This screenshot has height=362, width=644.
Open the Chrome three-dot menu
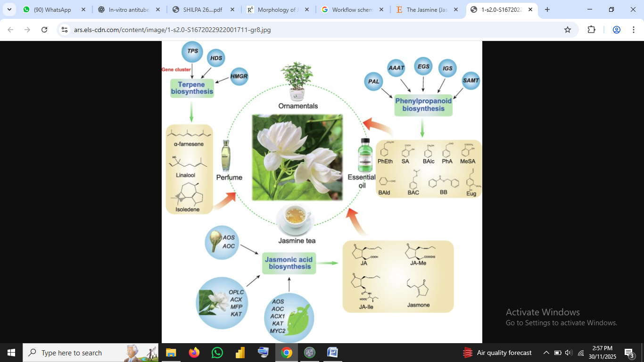pyautogui.click(x=633, y=30)
